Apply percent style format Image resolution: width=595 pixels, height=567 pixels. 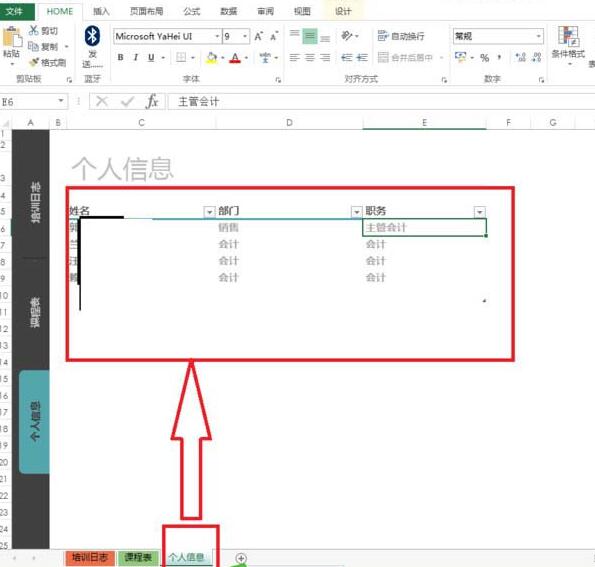click(x=484, y=58)
